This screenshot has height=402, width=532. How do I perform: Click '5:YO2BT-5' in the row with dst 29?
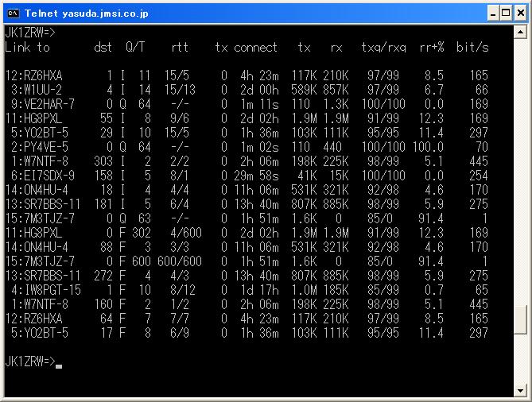click(x=40, y=133)
